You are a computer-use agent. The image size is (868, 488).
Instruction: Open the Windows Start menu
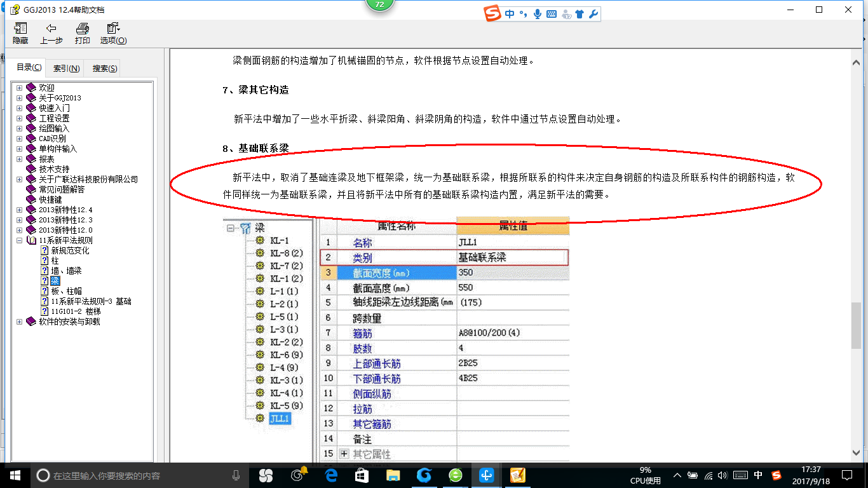tap(14, 475)
